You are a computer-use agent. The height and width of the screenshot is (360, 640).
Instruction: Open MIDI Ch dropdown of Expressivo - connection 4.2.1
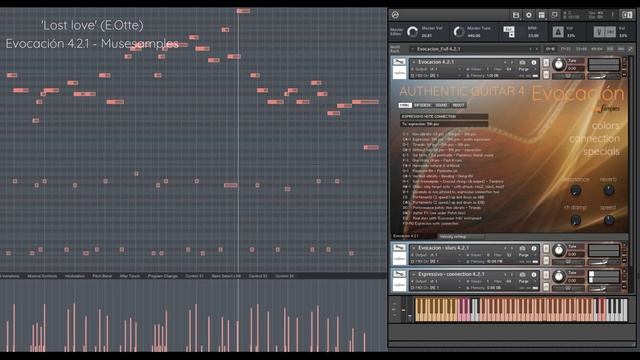436,288
